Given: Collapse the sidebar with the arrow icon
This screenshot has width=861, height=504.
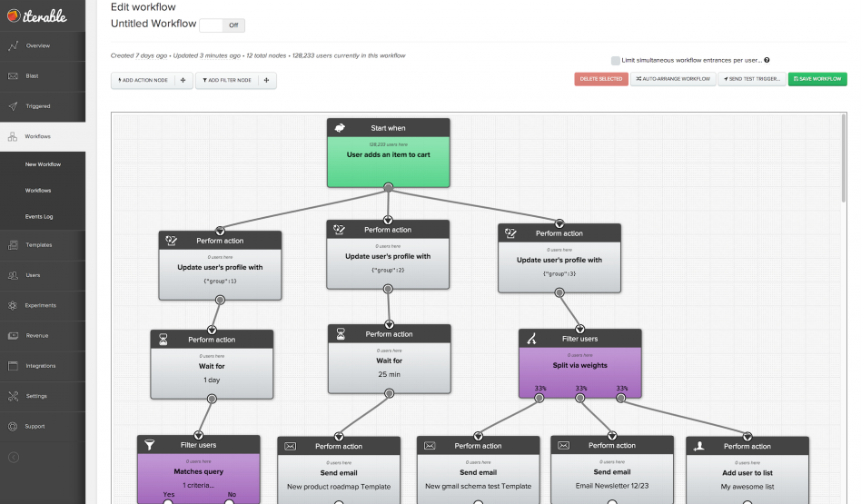Looking at the screenshot, I should tap(14, 458).
